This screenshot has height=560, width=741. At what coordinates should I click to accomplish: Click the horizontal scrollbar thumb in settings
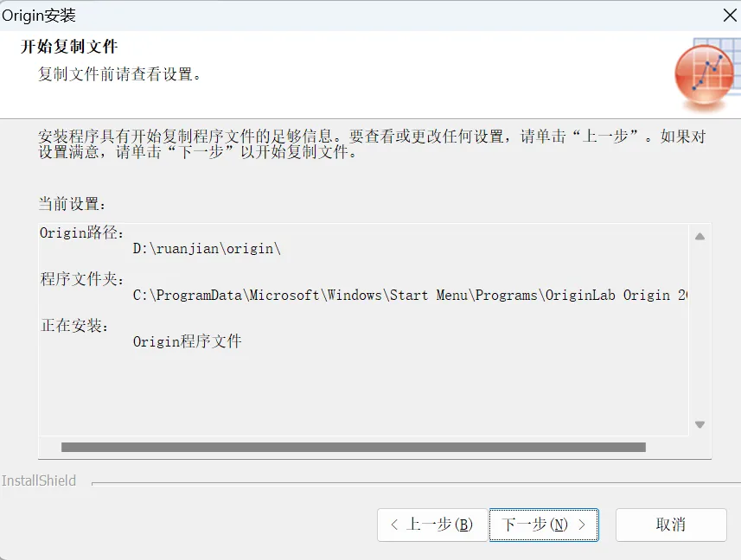point(354,447)
